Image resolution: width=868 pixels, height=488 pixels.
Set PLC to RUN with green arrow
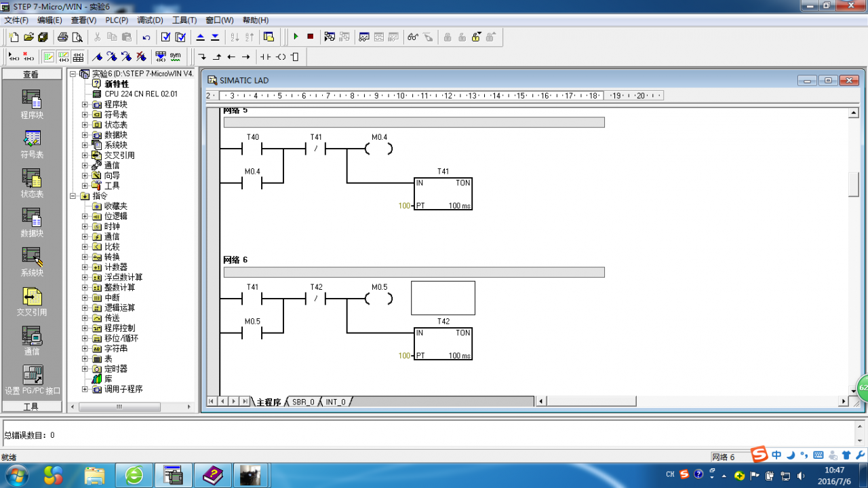click(296, 37)
